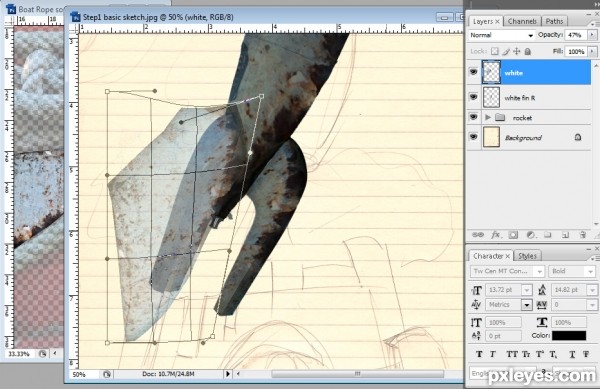Click zoom 33.33% field in Boat Rope window

(x=20, y=354)
